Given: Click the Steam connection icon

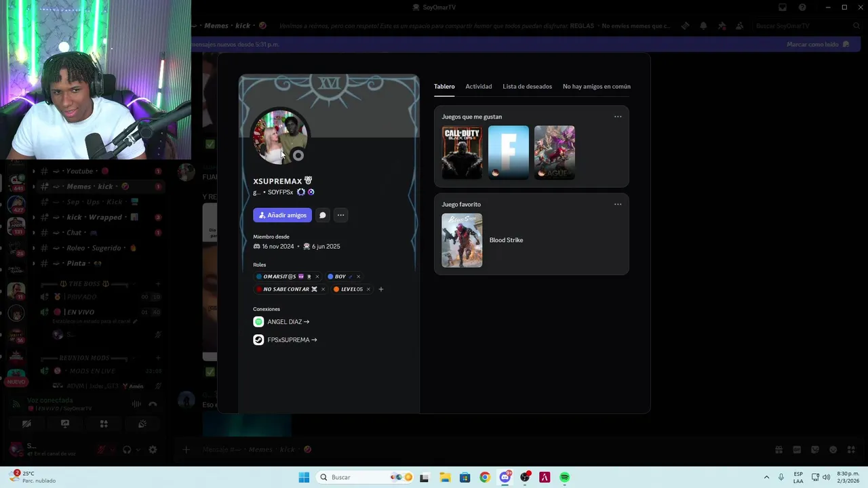Looking at the screenshot, I should coord(258,340).
